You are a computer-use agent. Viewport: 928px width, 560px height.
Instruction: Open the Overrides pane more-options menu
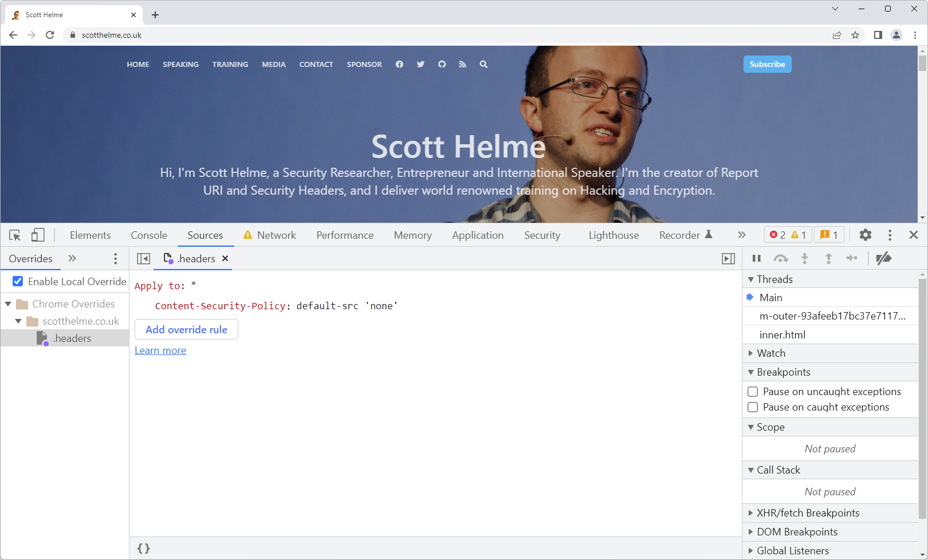[x=116, y=259]
